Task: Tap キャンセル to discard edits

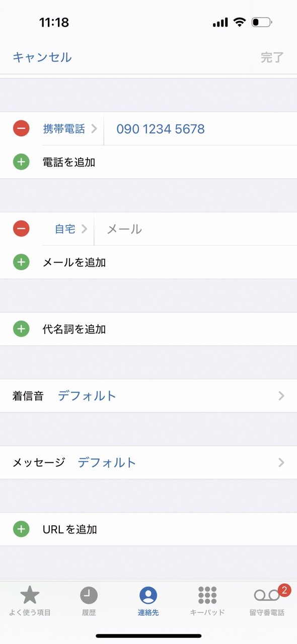Action: (x=42, y=57)
